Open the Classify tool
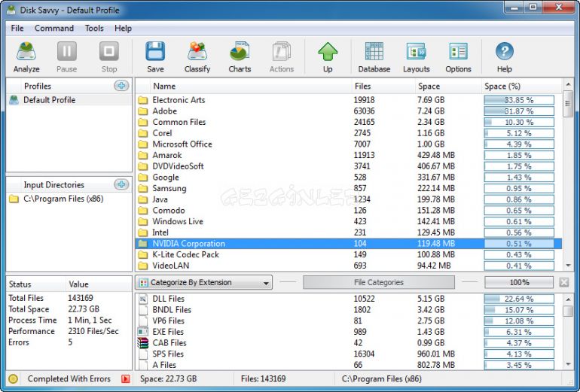The height and width of the screenshot is (392, 580). pos(197,57)
